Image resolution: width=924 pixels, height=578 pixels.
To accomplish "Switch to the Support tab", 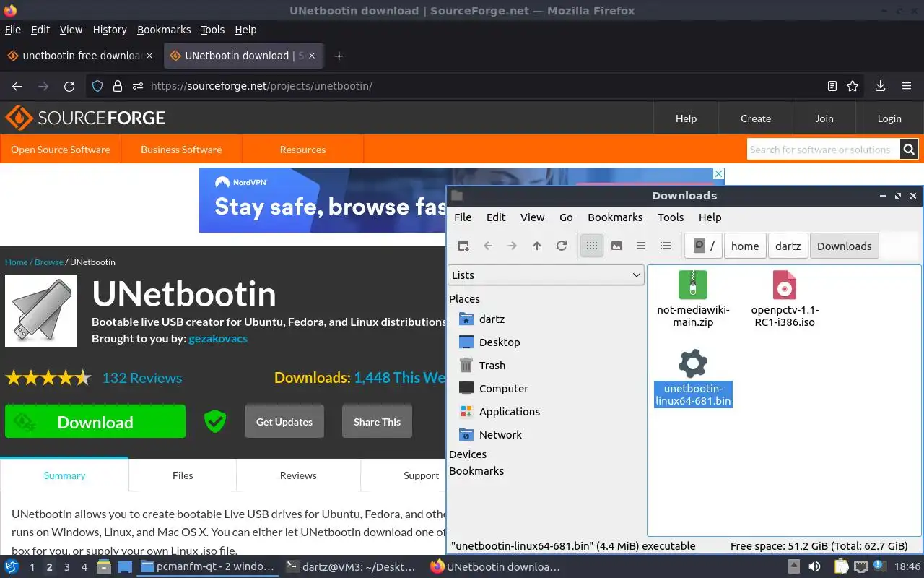I will tap(421, 475).
